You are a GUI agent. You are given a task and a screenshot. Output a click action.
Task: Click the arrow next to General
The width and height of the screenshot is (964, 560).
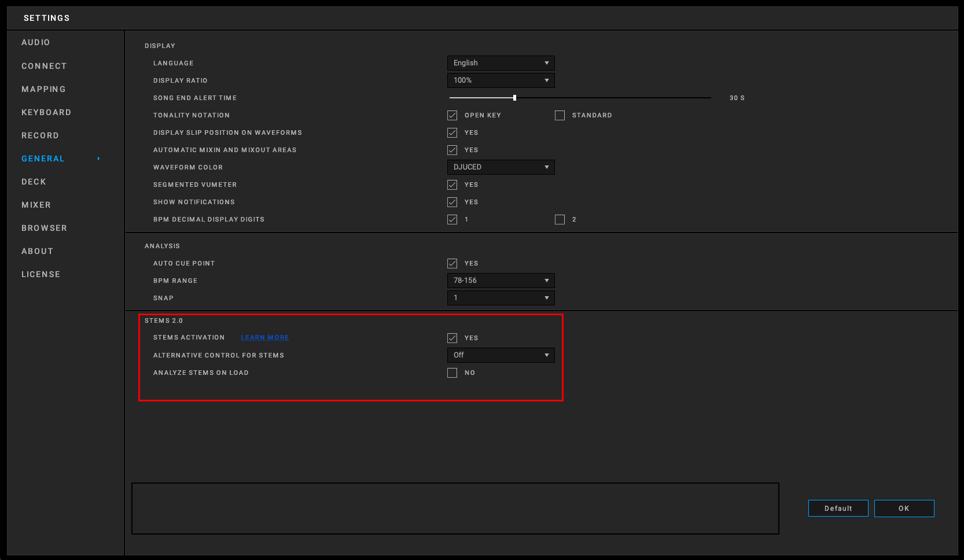(x=99, y=159)
